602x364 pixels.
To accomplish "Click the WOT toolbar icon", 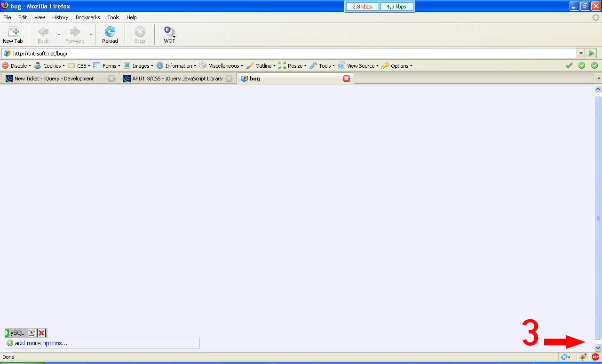I will point(169,35).
